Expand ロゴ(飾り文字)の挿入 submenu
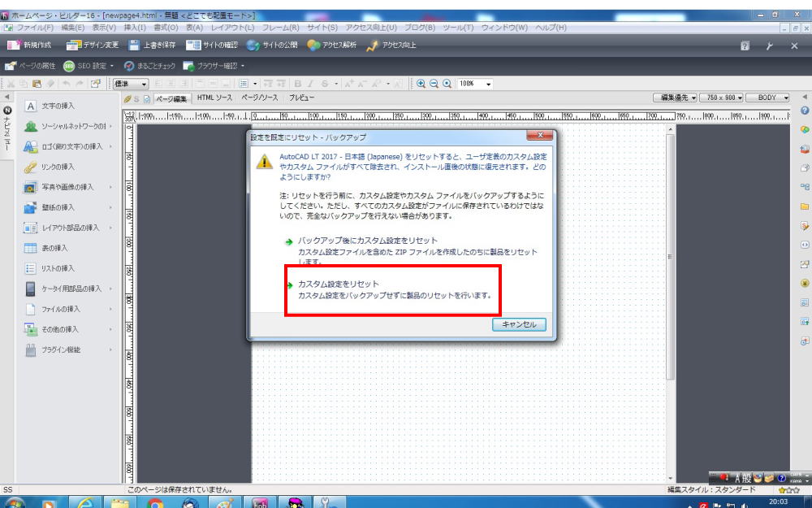The height and width of the screenshot is (508, 812). [110, 146]
